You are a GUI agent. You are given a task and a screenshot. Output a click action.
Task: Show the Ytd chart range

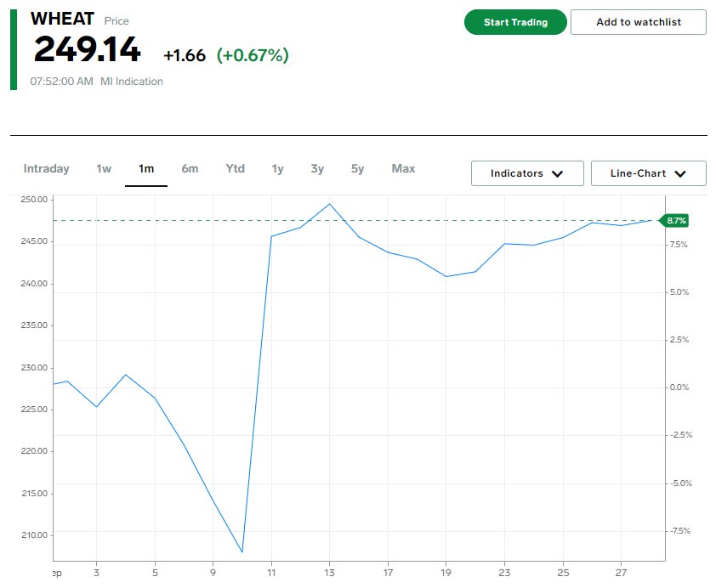[235, 169]
